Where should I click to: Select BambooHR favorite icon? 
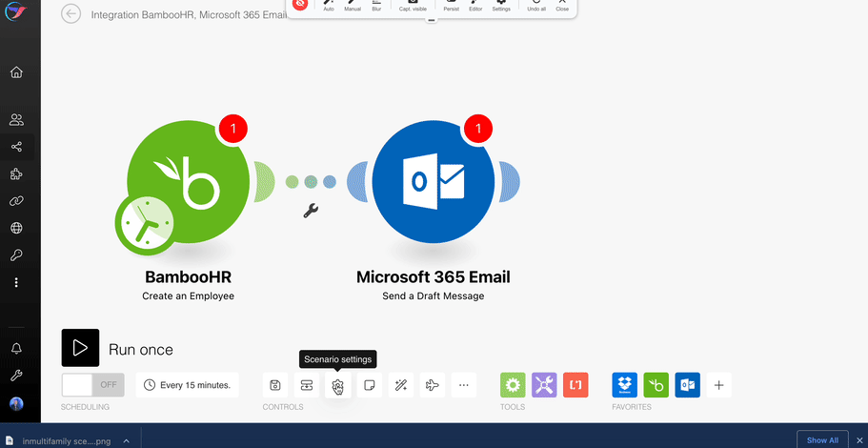coord(656,385)
